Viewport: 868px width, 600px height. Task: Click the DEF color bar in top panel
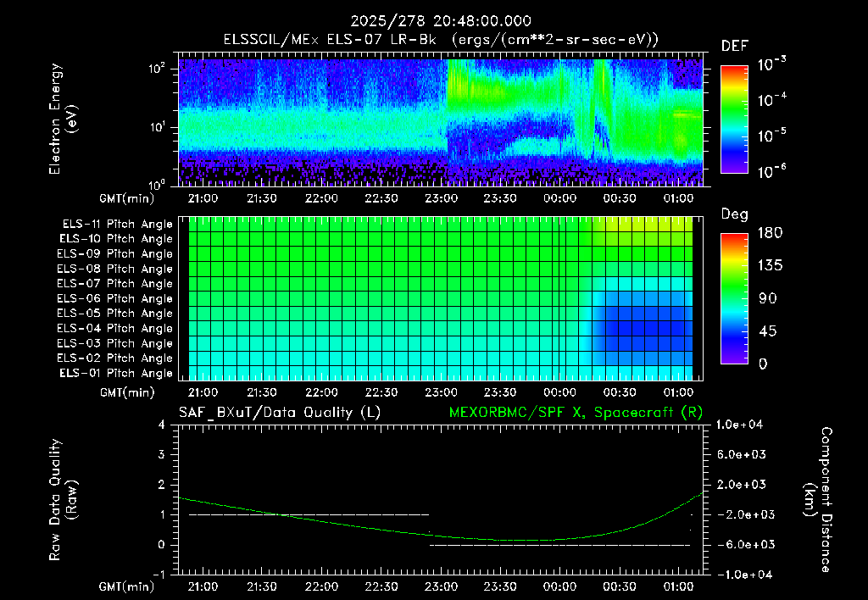[734, 119]
